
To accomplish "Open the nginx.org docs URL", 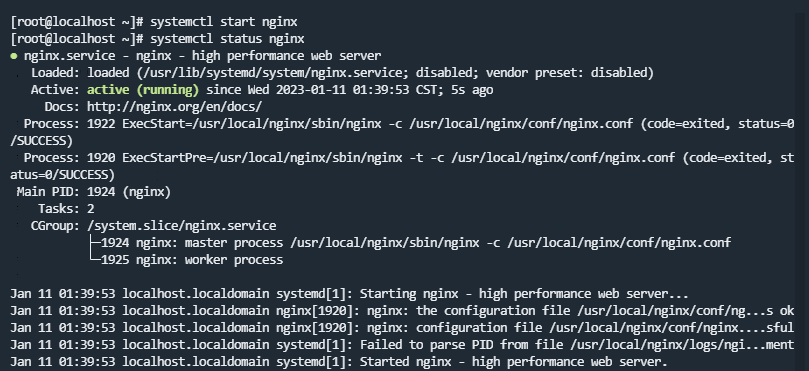I will click(x=174, y=107).
